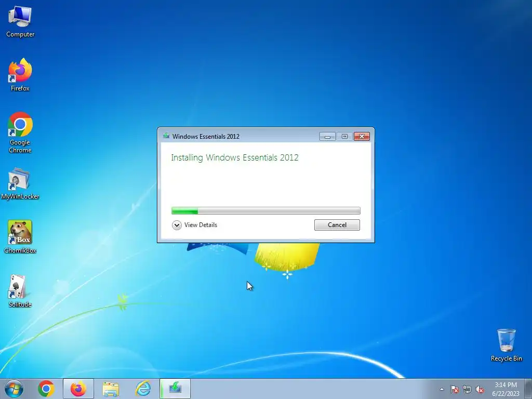Open Windows Explorer from the taskbar

coord(111,389)
